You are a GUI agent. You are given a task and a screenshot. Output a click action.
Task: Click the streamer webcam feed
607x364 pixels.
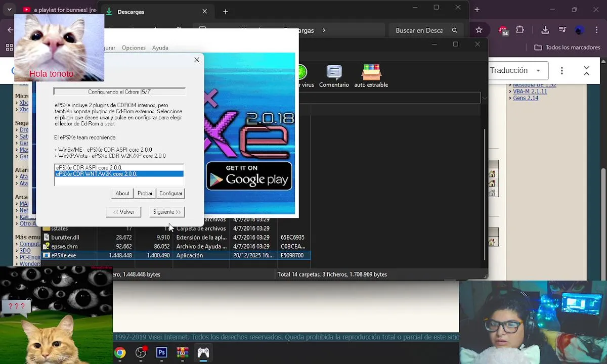click(533, 322)
